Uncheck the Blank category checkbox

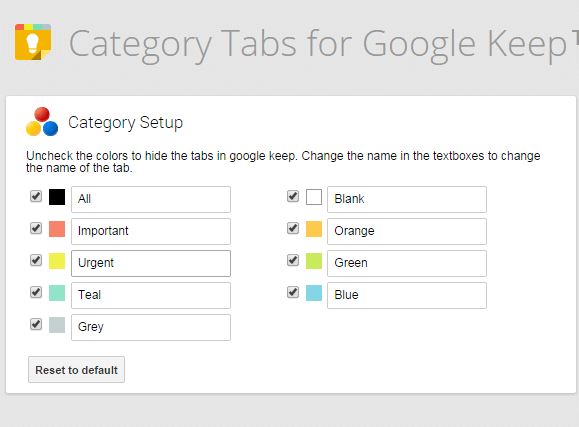pos(293,196)
